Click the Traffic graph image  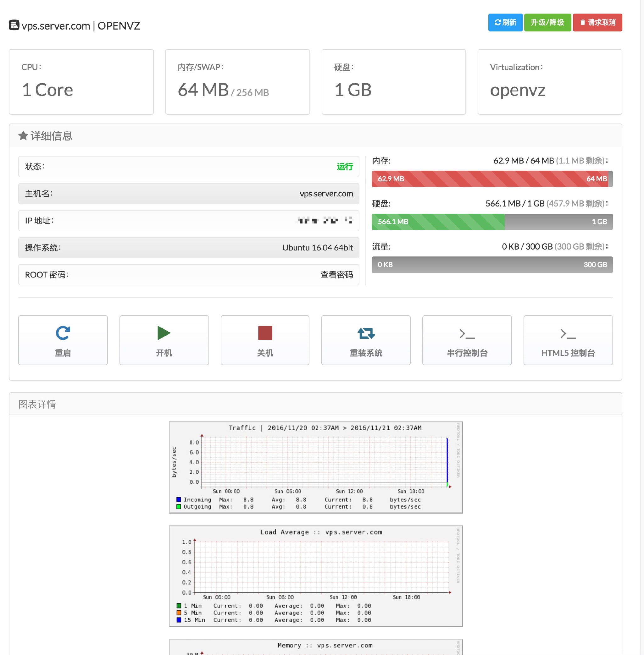coord(316,467)
